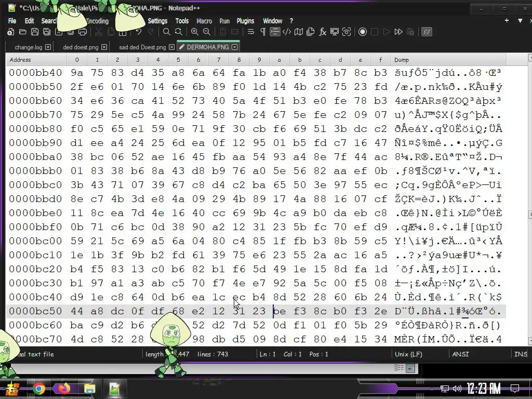Viewport: 532px width, 399px height.
Task: Open Google Chrome from the taskbar
Action: click(x=39, y=389)
